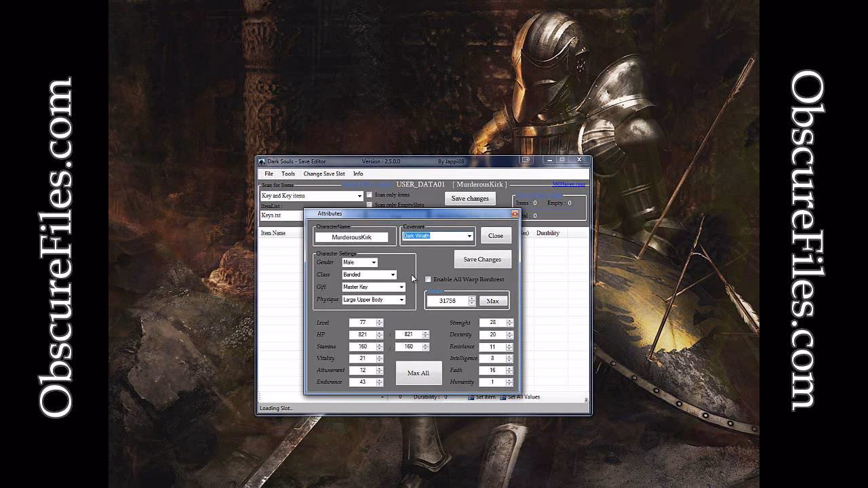Enable All Warp Bonfires checkbox

(428, 279)
